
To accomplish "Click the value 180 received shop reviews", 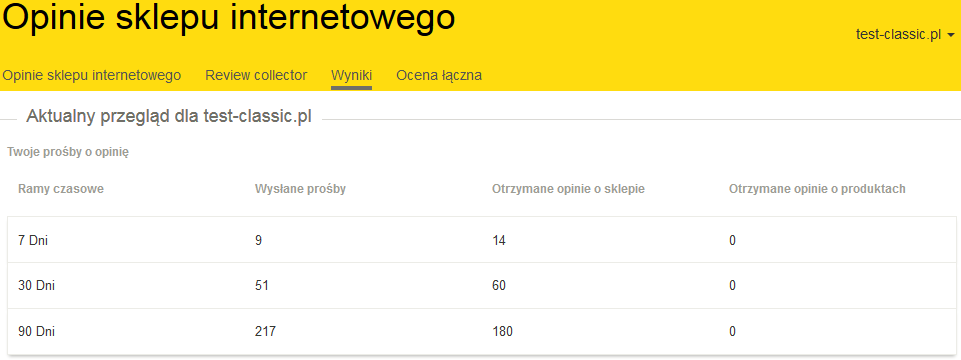I will click(x=503, y=332).
